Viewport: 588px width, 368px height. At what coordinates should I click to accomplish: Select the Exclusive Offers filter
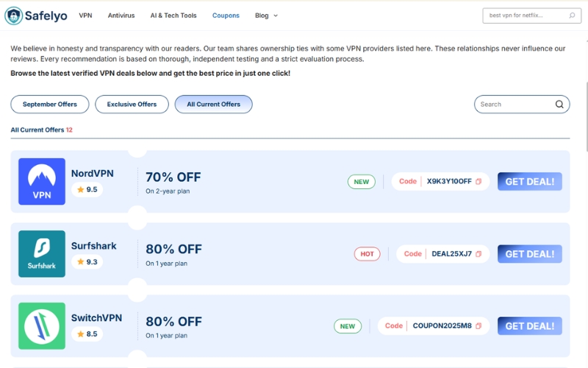tap(132, 105)
